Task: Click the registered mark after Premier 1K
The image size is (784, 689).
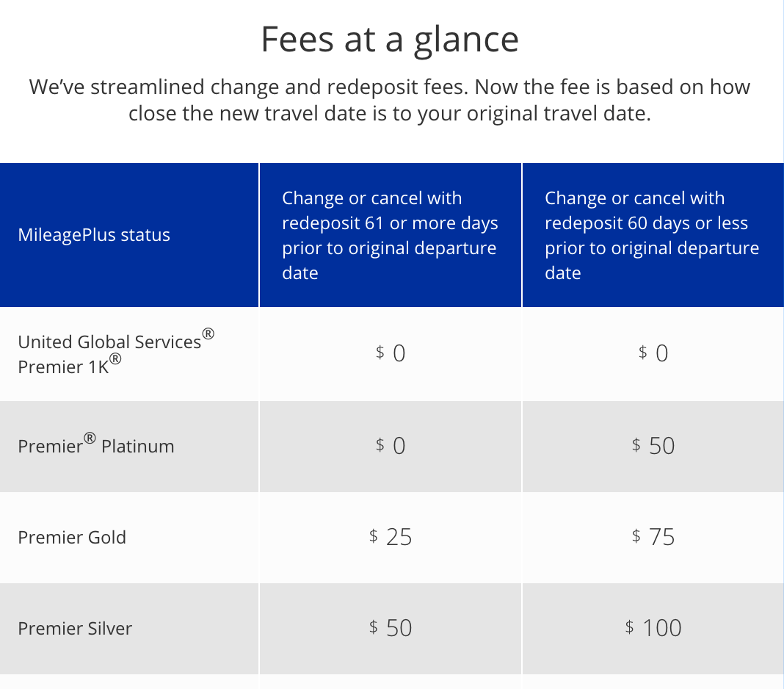Action: [x=115, y=358]
